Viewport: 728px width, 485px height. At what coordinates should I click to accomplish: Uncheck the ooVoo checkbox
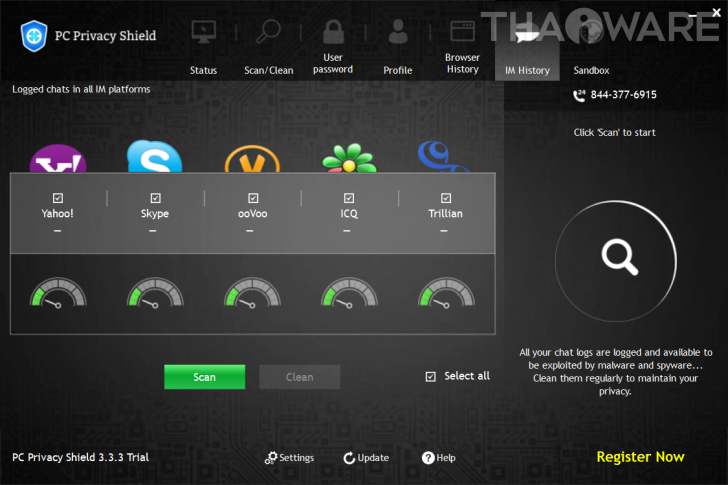click(253, 198)
